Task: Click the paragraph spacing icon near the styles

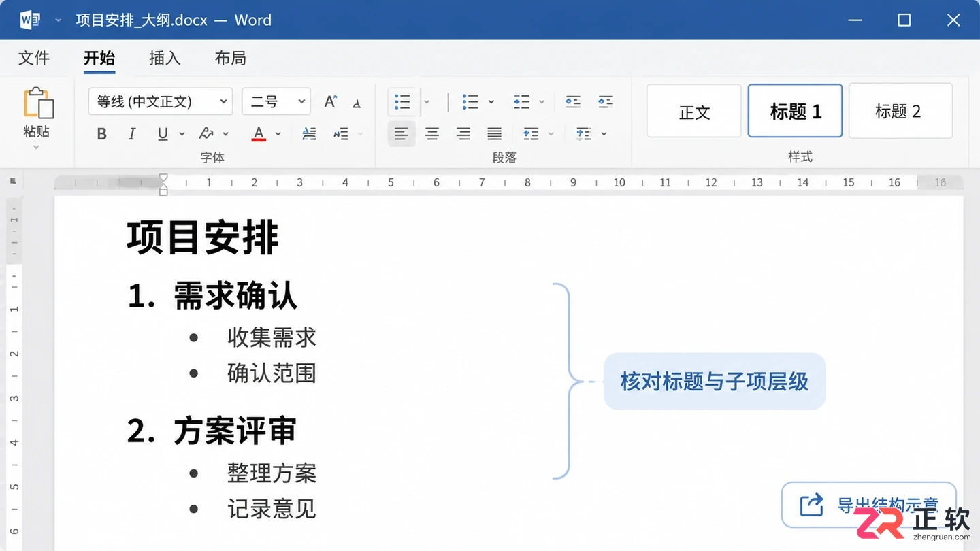Action: (x=584, y=134)
